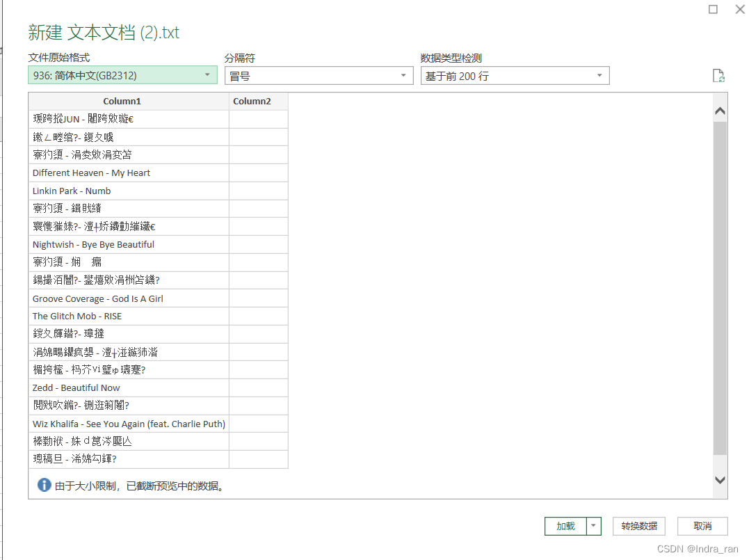
Task: Select the Column1 header
Action: [x=129, y=102]
